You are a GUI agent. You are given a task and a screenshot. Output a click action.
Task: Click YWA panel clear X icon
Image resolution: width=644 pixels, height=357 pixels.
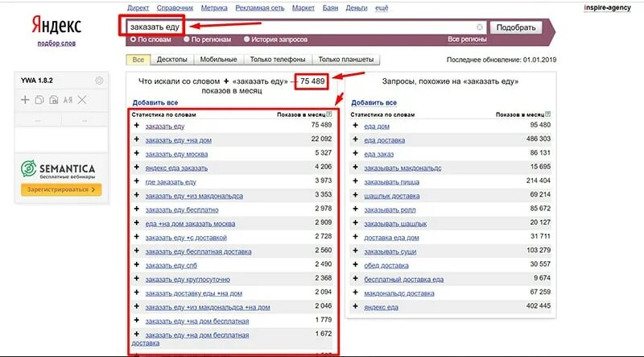pos(82,100)
